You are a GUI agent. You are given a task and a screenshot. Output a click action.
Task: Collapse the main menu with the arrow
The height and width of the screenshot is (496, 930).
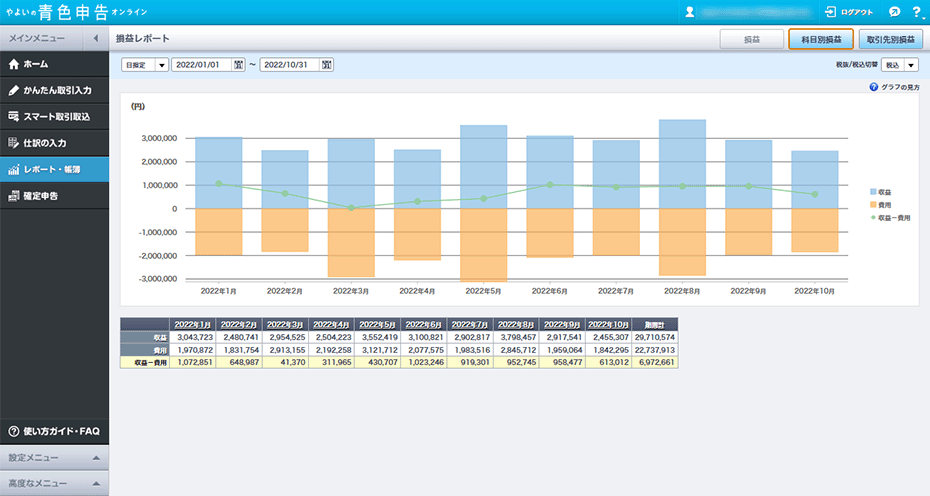(x=96, y=38)
